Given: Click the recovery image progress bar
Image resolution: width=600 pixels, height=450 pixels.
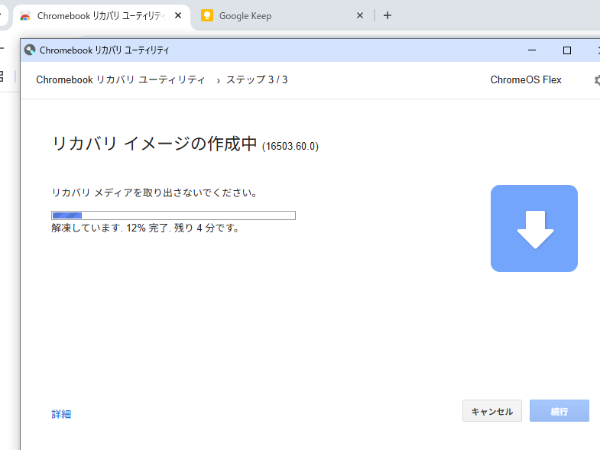Looking at the screenshot, I should 173,215.
